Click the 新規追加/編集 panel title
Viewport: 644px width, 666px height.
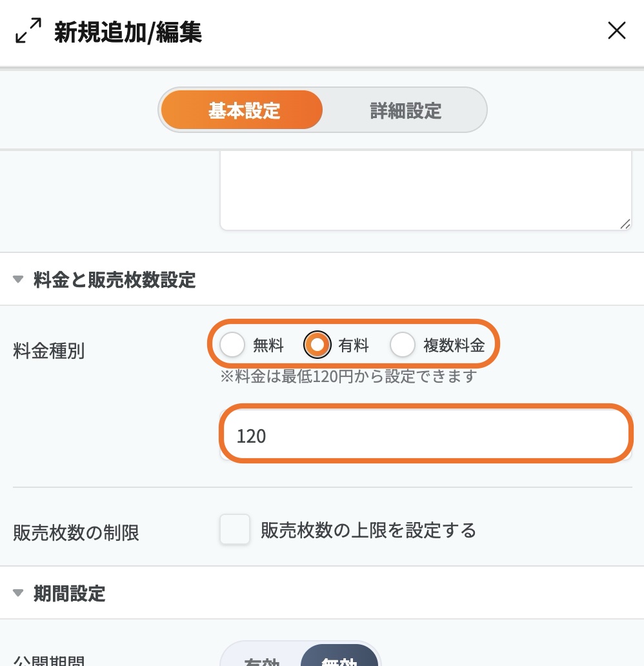128,32
